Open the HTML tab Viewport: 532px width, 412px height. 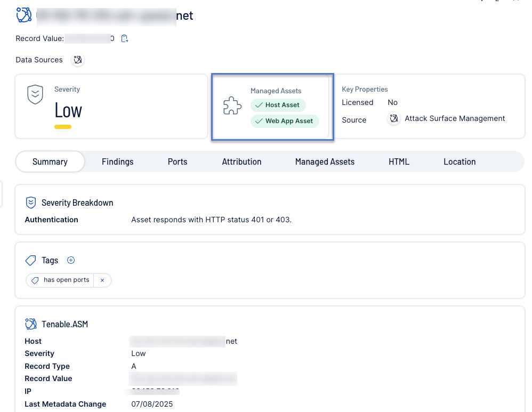[x=399, y=161]
